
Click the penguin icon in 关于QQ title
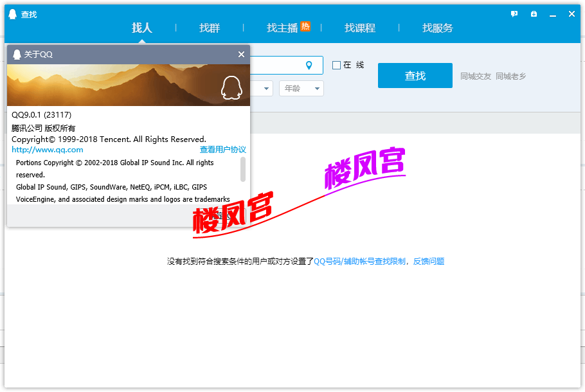[x=17, y=55]
